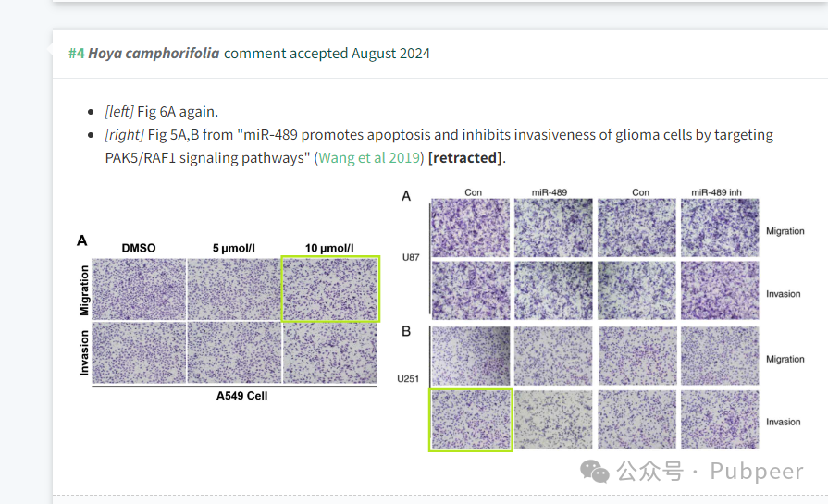Screen dimensions: 828x504
Task: Click the Hoya camphorifolia author name
Action: [x=154, y=54]
